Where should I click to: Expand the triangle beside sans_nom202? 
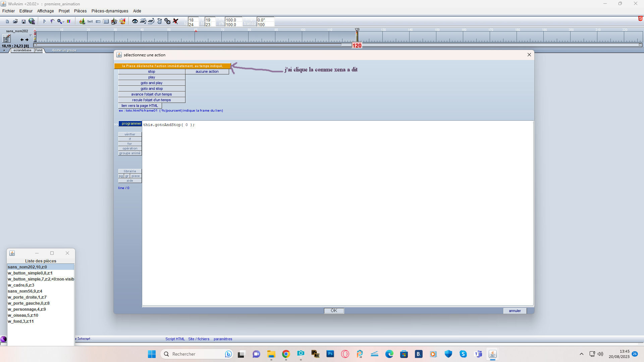[x=31, y=36]
